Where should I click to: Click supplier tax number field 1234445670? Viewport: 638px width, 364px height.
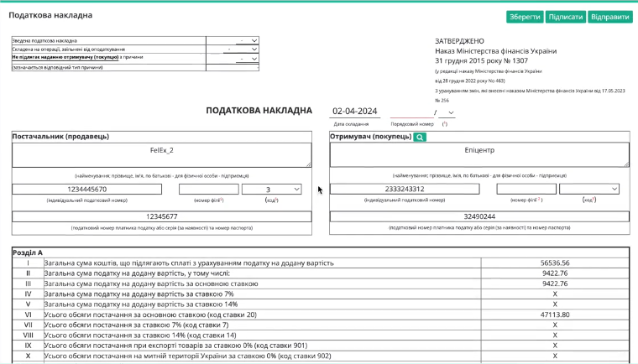[x=86, y=189]
